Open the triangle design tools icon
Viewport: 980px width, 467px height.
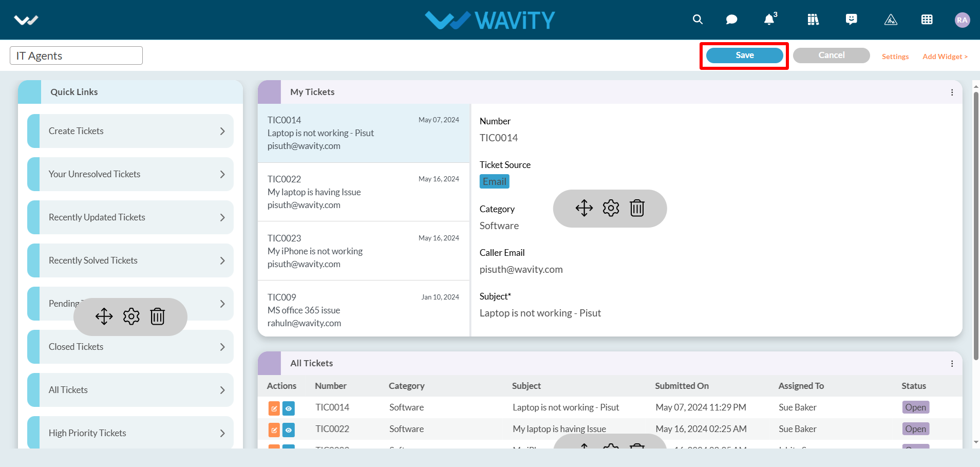tap(891, 20)
